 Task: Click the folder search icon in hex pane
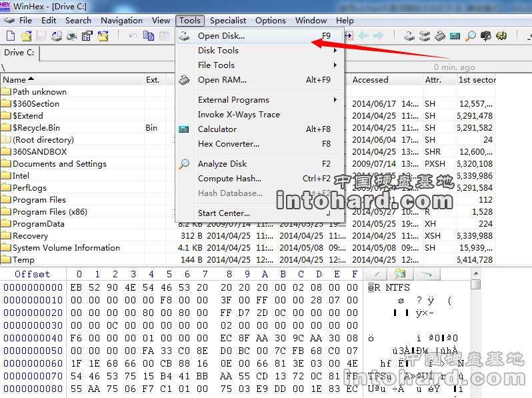pyautogui.click(x=400, y=273)
